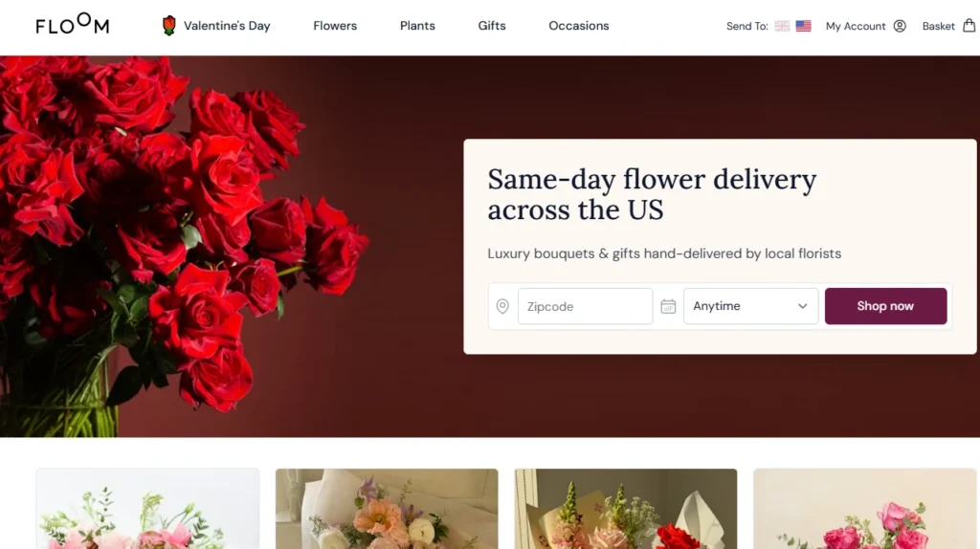Click the Shop now button
Screen dimensions: 980x549
click(x=885, y=306)
